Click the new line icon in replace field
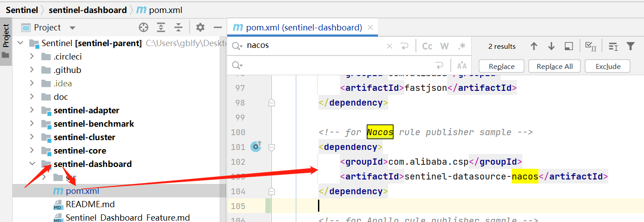This screenshot has height=222, width=644. 439,66
